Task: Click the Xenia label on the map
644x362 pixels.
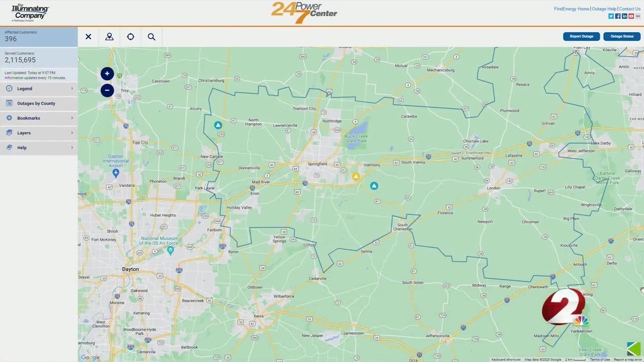Action: point(258,316)
